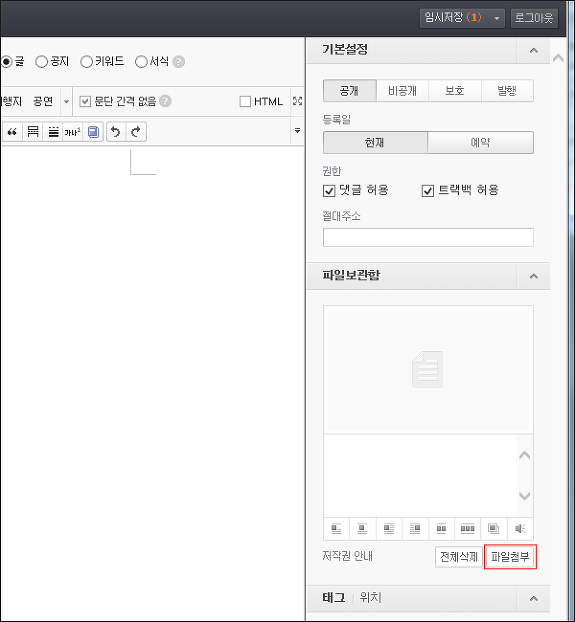Click the 전체삭제 delete all button

(459, 557)
